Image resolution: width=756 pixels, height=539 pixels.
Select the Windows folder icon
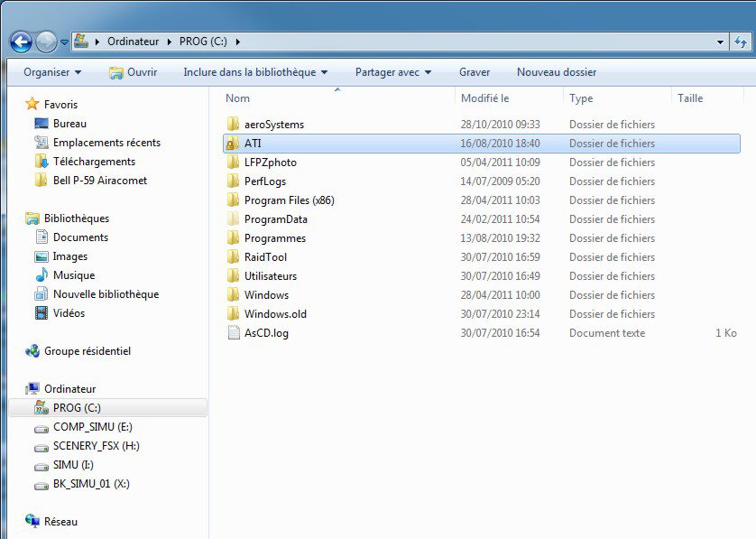pyautogui.click(x=233, y=295)
